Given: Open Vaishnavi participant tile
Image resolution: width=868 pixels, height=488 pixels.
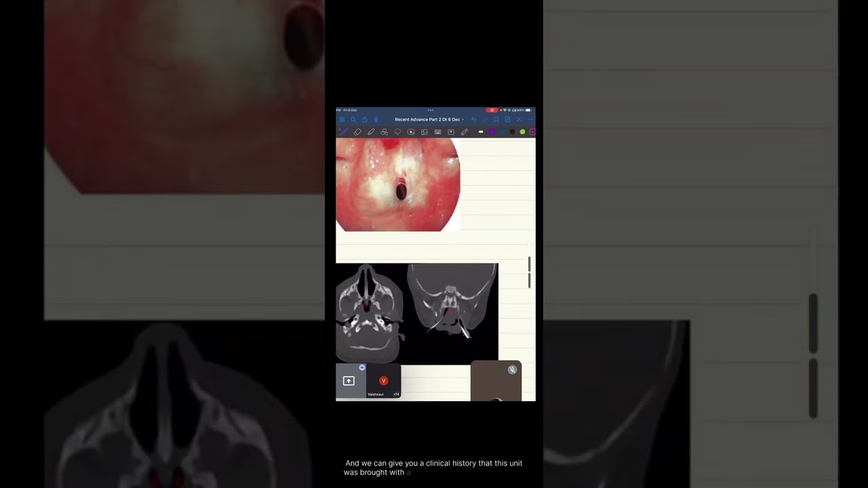Looking at the screenshot, I should (x=384, y=381).
